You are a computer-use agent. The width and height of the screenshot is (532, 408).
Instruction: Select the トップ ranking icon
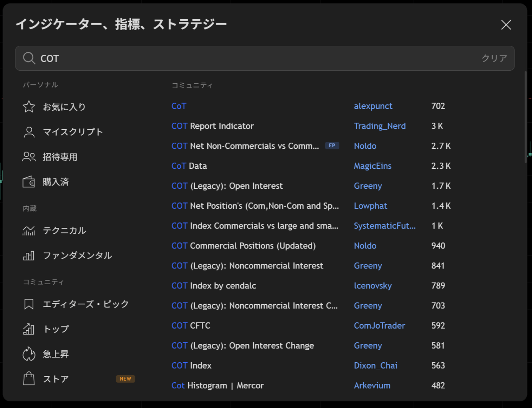point(29,329)
